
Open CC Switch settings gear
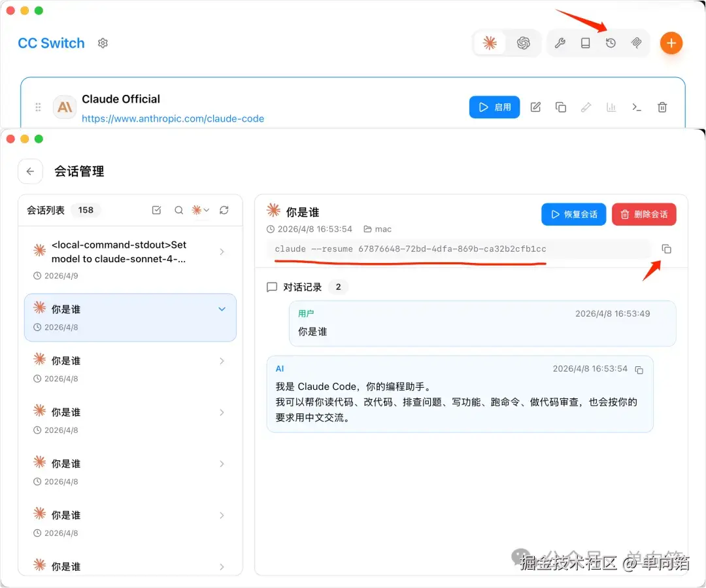103,43
